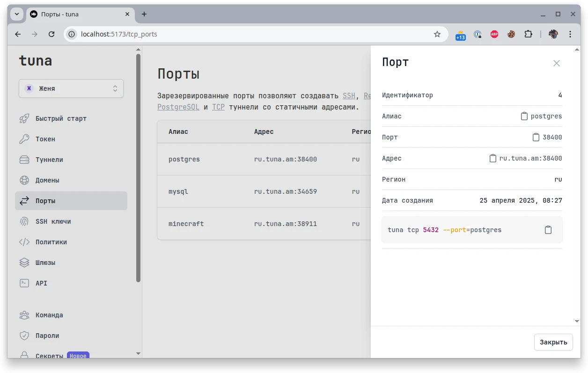Image resolution: width=588 pixels, height=373 pixels.
Task: Click the sidebar vertical scrollbar
Action: click(138, 168)
